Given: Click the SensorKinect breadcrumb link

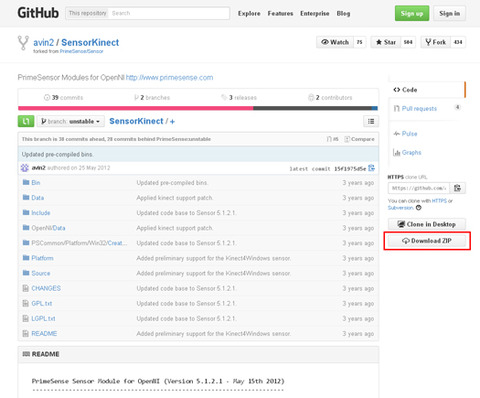Looking at the screenshot, I should pyautogui.click(x=136, y=121).
